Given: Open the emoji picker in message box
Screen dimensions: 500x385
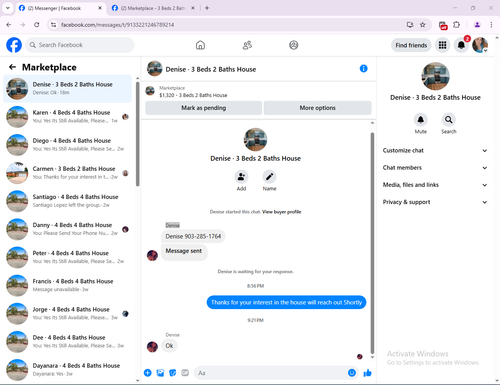Looking at the screenshot, I should [352, 373].
